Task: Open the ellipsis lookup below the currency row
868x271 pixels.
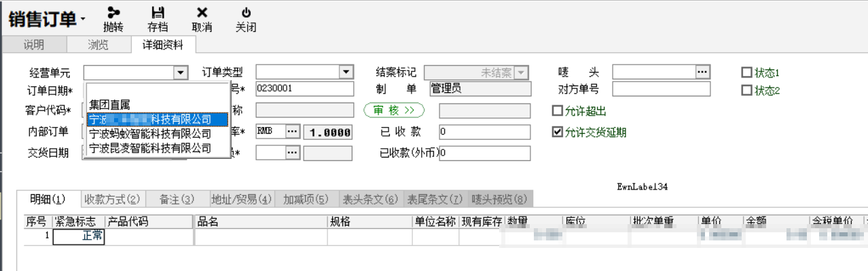Action: (x=293, y=153)
